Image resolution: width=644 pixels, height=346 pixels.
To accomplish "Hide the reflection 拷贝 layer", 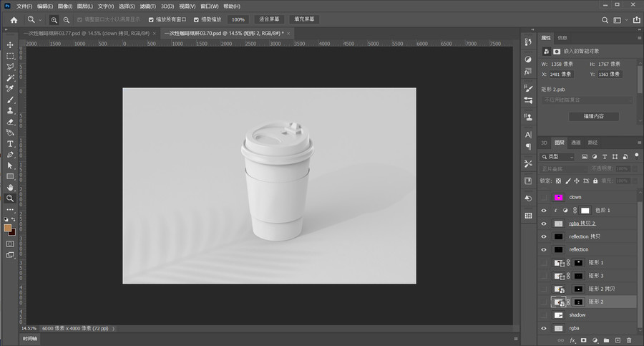I will click(x=545, y=236).
